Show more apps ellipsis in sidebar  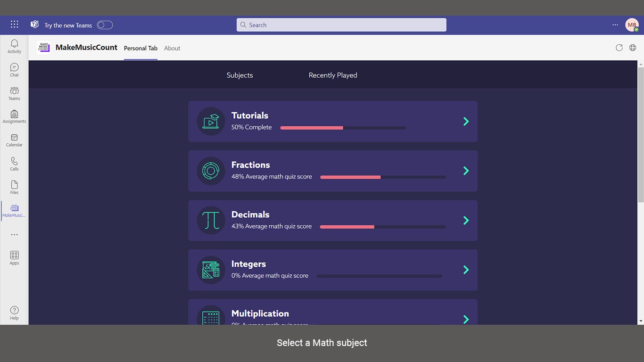point(14,235)
